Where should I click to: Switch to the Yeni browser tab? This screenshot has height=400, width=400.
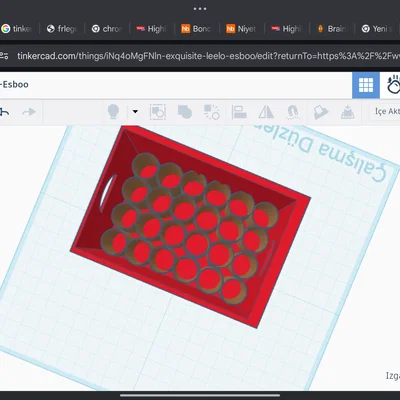click(x=377, y=29)
